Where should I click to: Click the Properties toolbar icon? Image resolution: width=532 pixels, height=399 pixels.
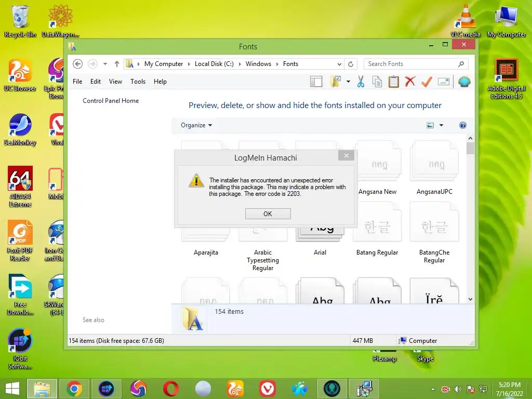point(444,82)
